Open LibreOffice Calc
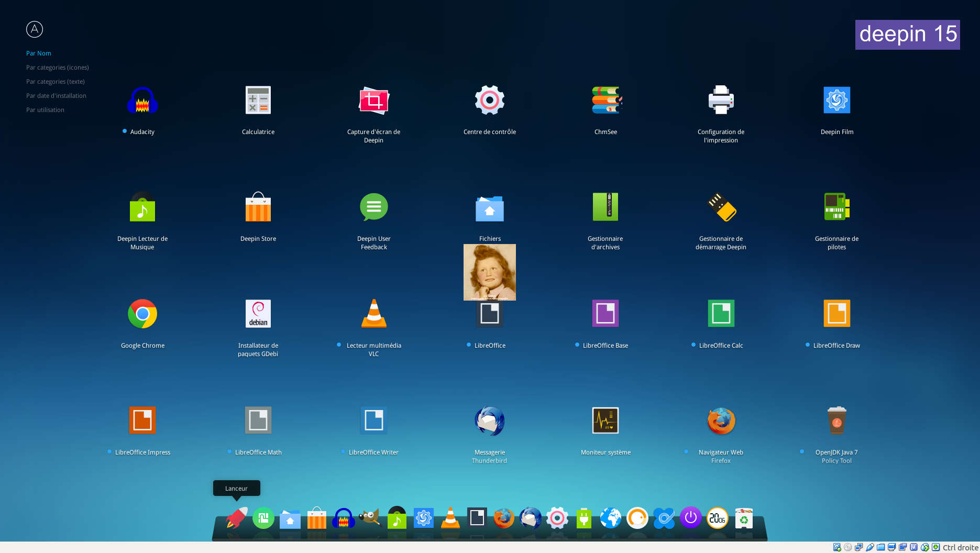 point(721,314)
